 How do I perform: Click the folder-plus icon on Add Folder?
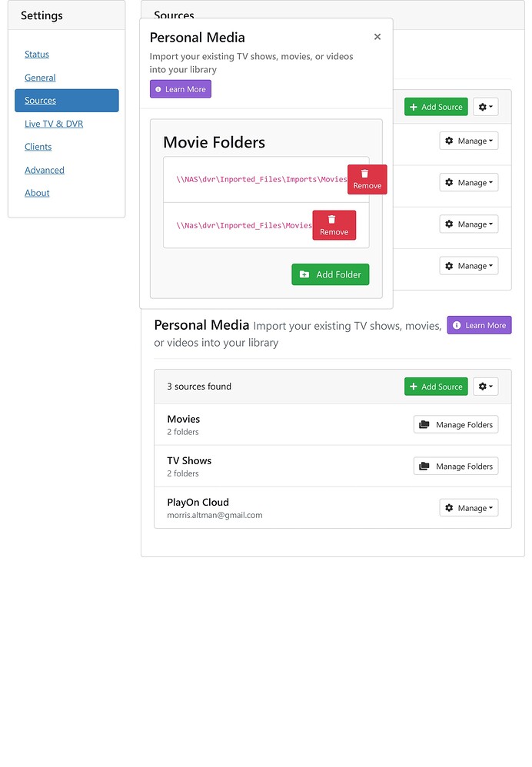(306, 274)
